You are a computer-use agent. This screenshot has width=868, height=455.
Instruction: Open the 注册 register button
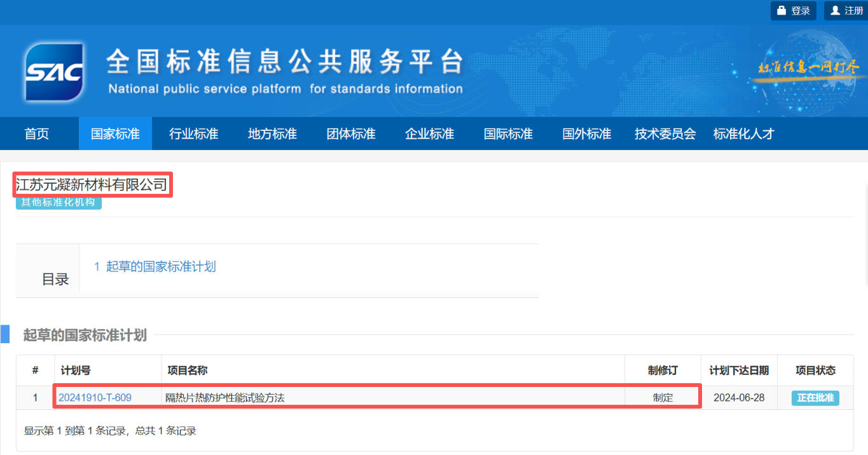tap(846, 11)
